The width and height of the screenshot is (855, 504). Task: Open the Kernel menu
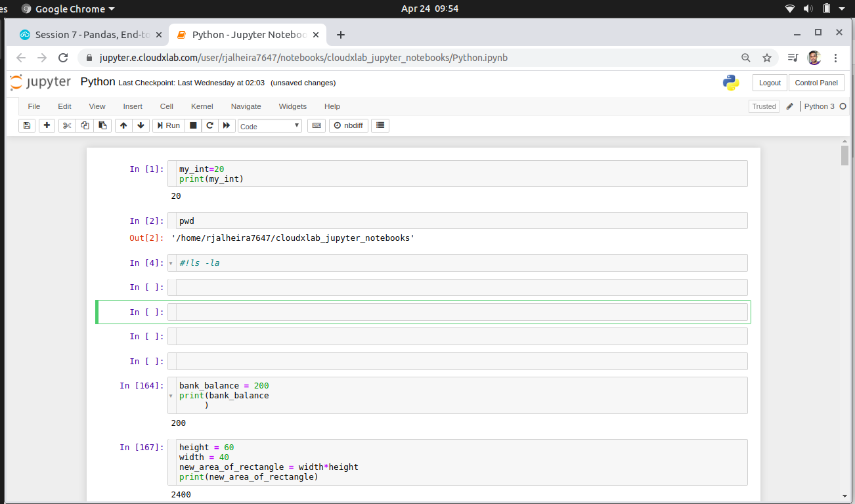tap(202, 106)
